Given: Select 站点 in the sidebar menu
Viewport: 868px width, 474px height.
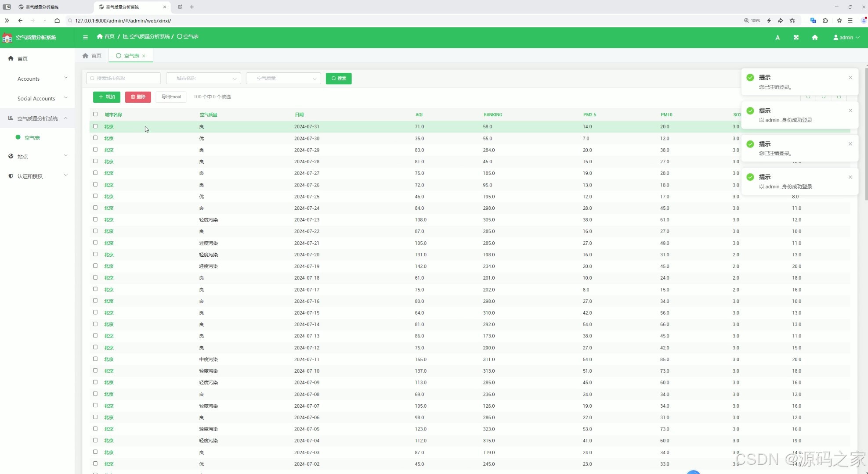Looking at the screenshot, I should (23, 156).
